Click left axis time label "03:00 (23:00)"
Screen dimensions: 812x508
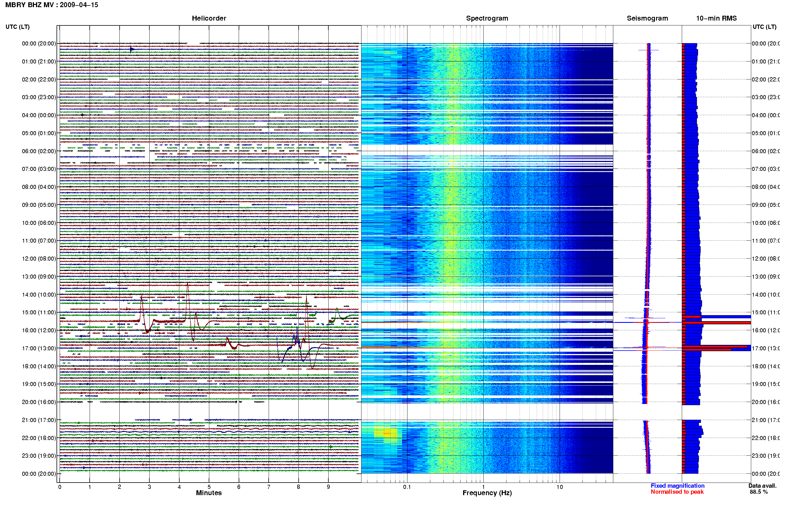pos(39,97)
